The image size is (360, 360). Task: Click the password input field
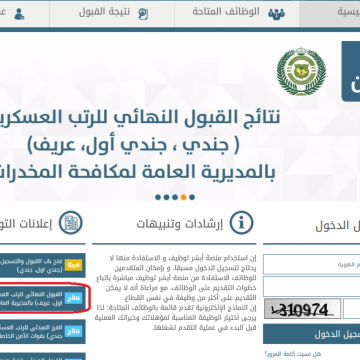tap(312, 286)
